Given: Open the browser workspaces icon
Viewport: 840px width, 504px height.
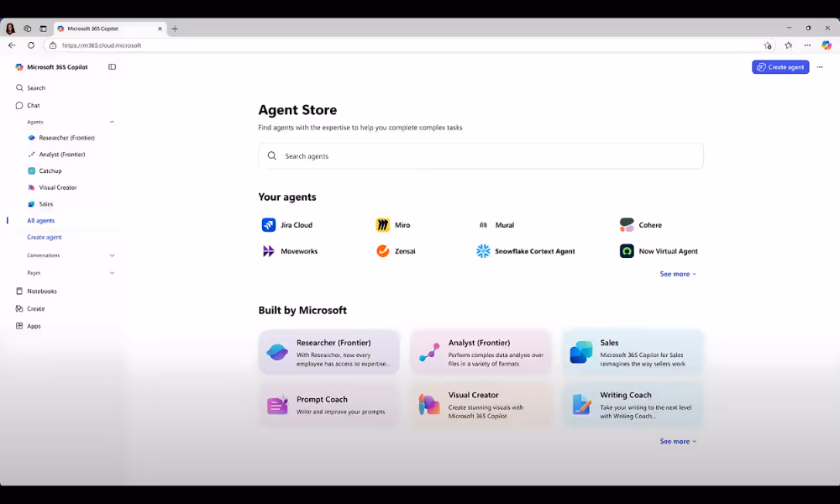Looking at the screenshot, I should [x=28, y=29].
